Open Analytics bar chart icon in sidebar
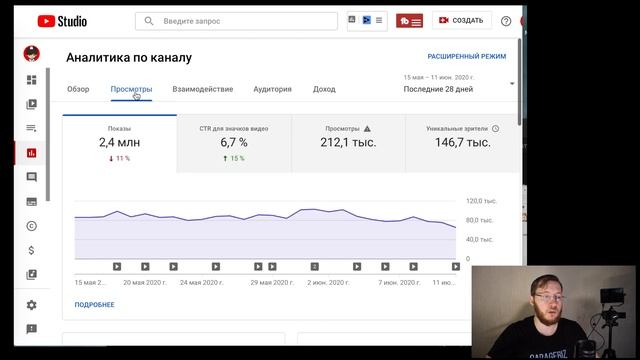This screenshot has height=360, width=640. [x=31, y=153]
